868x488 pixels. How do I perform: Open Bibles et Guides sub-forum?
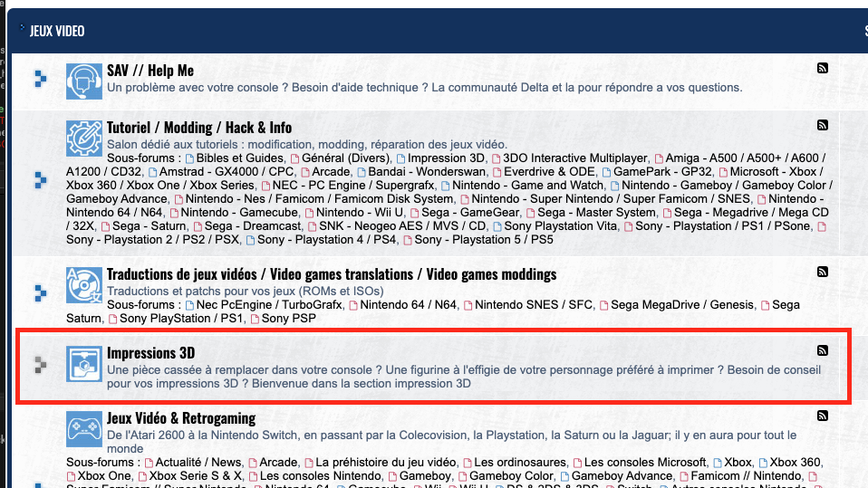point(240,158)
